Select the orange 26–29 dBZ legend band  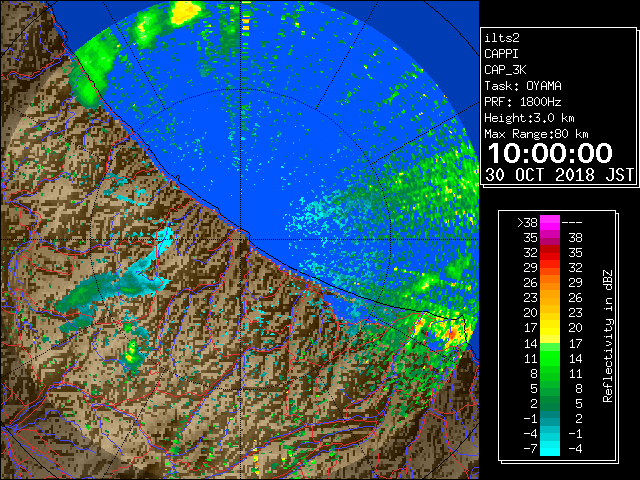click(x=550, y=282)
